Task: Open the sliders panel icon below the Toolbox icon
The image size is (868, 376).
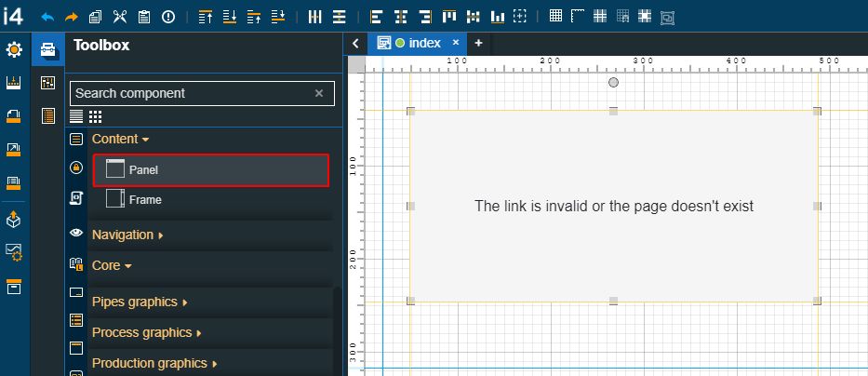Action: coord(48,83)
